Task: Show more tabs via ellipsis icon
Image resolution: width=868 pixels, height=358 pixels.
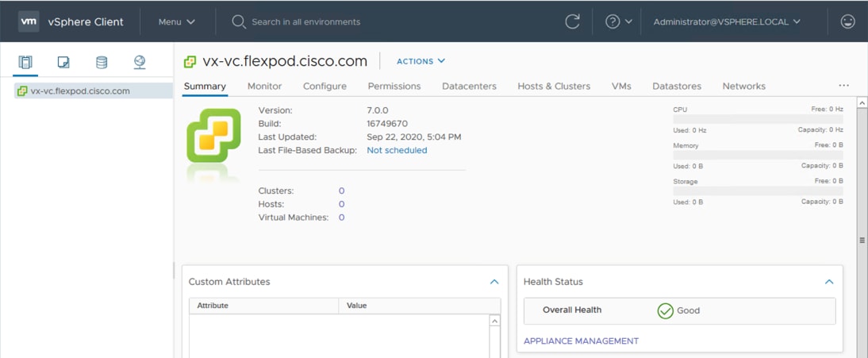Action: [x=843, y=86]
